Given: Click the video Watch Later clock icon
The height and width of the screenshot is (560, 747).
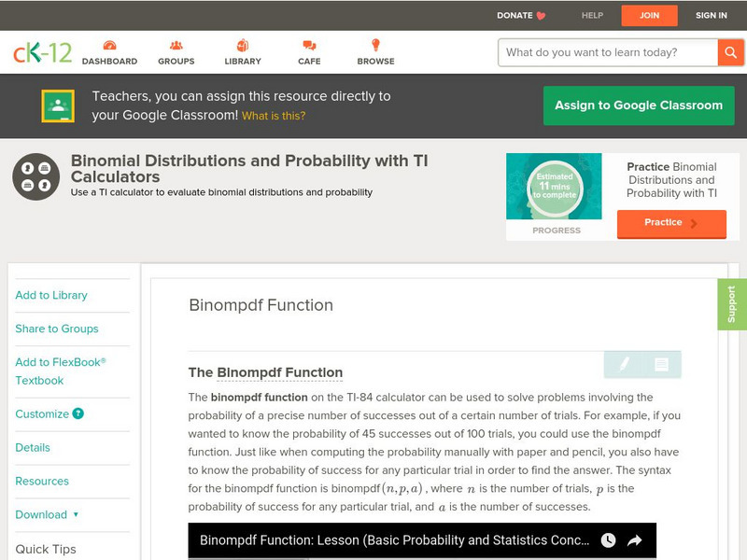Looking at the screenshot, I should 609,540.
